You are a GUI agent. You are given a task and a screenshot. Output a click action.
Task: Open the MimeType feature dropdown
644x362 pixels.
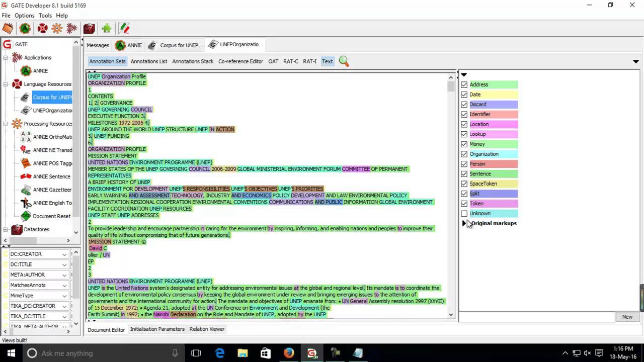[64, 296]
